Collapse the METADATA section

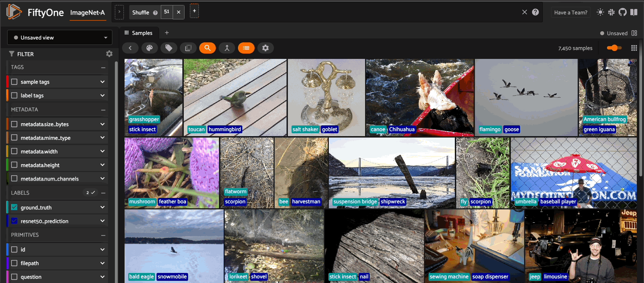103,110
